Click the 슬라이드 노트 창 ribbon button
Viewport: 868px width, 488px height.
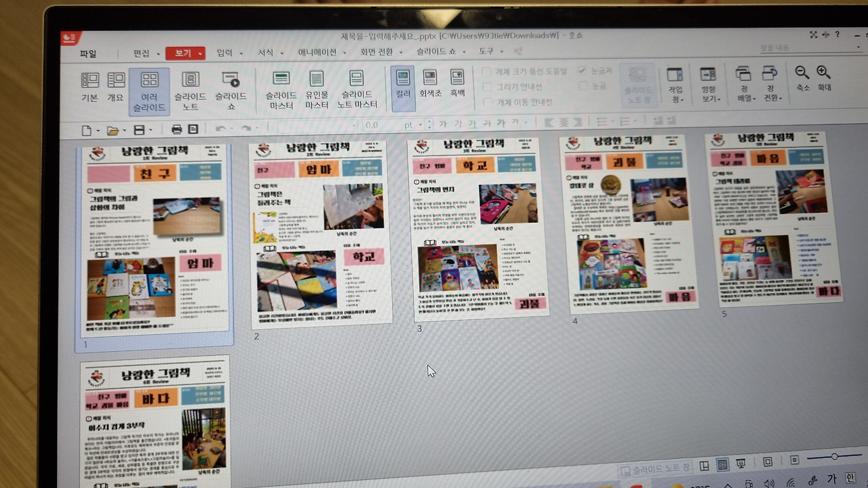point(637,84)
